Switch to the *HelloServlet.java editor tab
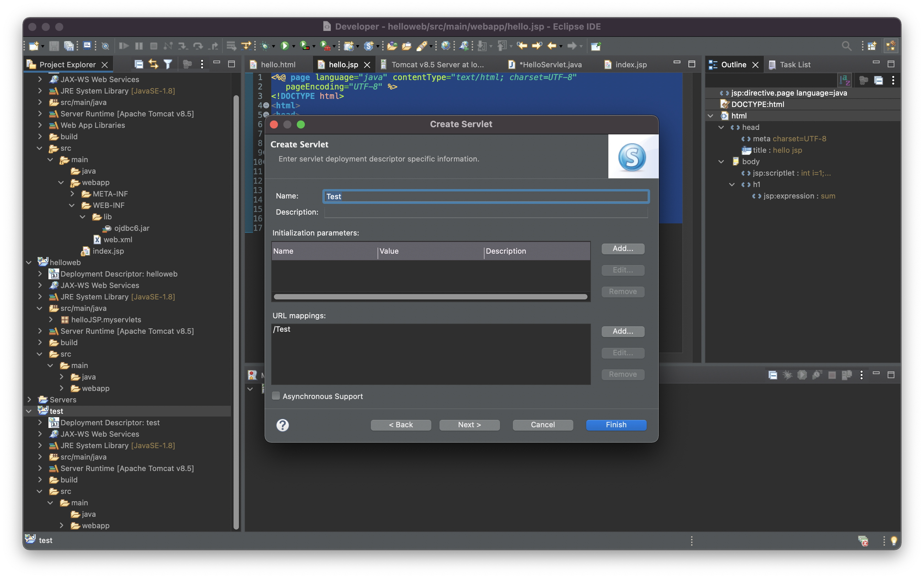This screenshot has width=924, height=578. tap(550, 65)
